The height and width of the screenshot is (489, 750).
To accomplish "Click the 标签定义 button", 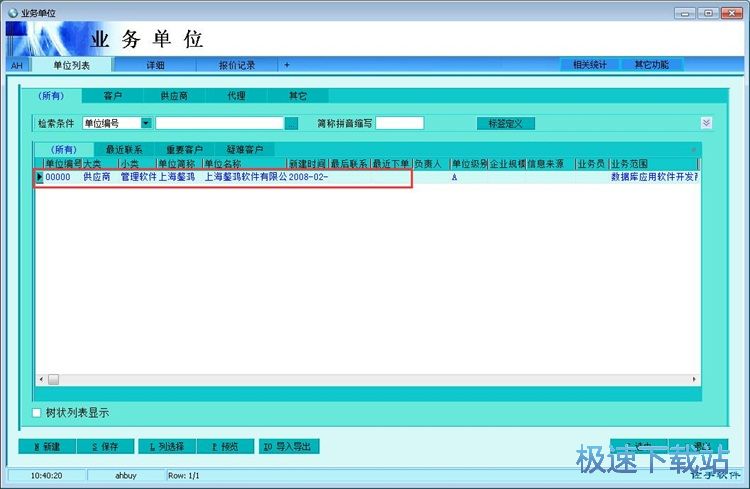I will (x=506, y=123).
